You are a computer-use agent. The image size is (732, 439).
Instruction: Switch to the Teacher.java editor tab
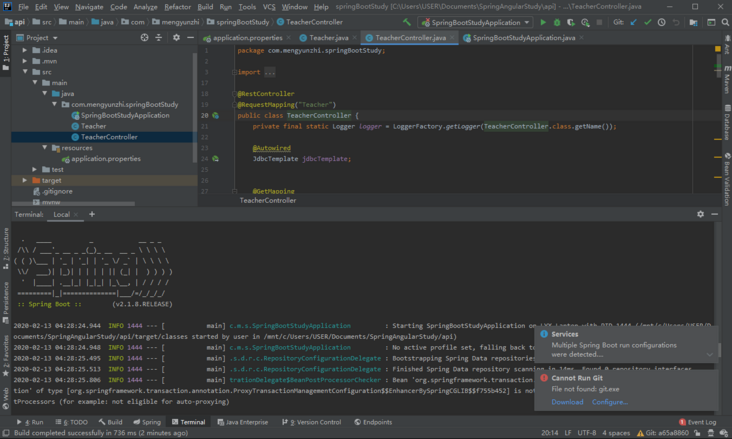328,38
